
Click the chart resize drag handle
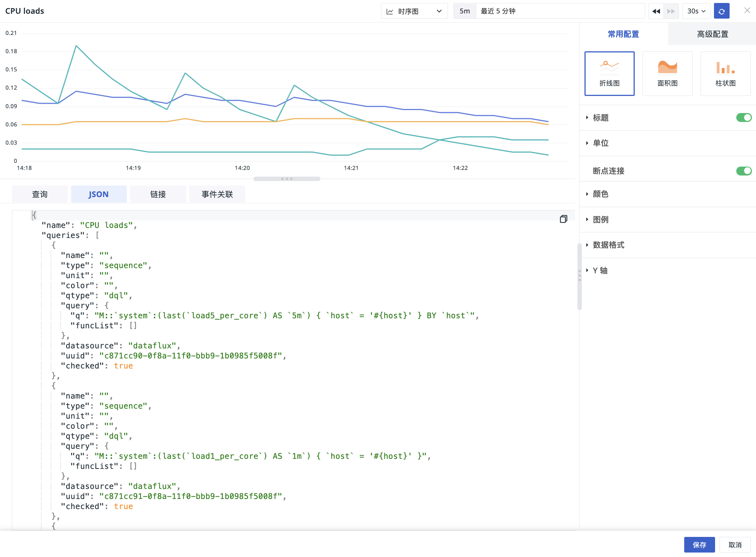287,179
